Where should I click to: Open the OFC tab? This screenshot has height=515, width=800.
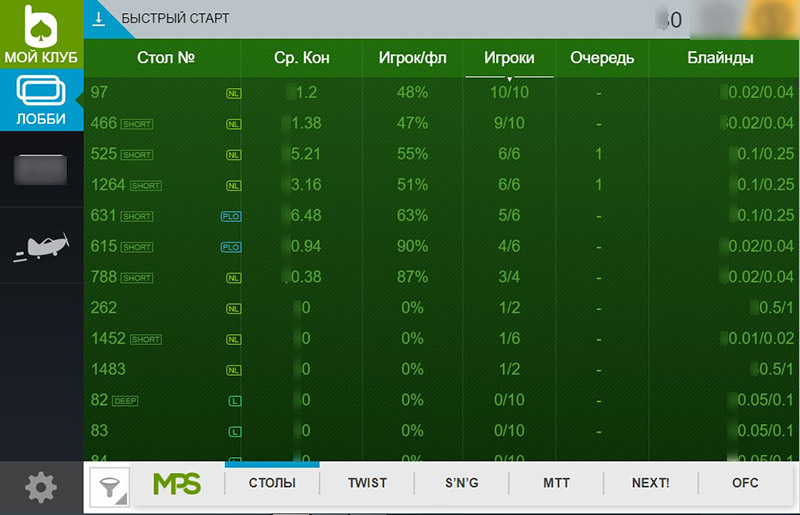[745, 483]
